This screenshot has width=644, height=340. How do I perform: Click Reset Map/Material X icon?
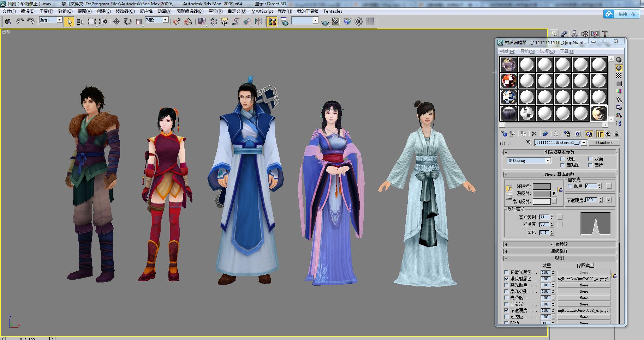coord(534,134)
